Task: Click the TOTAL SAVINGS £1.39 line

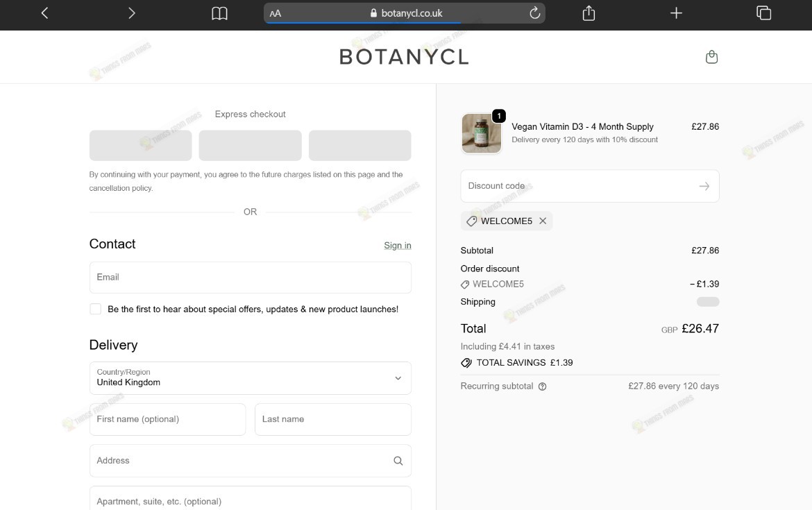Action: (x=517, y=363)
